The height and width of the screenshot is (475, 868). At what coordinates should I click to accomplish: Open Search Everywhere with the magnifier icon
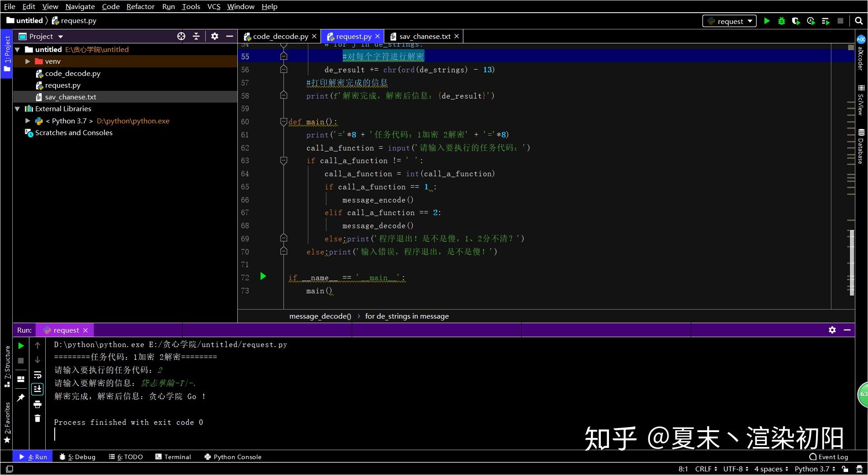tap(859, 21)
